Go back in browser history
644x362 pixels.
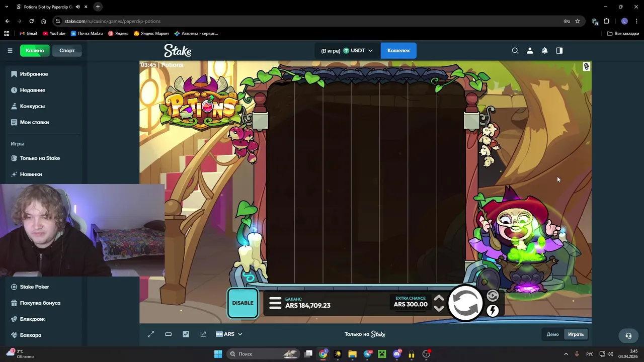[7, 21]
